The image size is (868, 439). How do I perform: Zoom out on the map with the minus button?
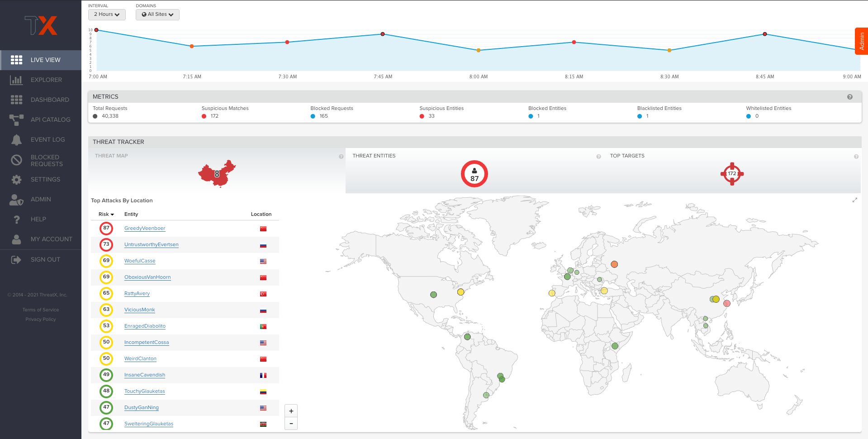(x=291, y=423)
